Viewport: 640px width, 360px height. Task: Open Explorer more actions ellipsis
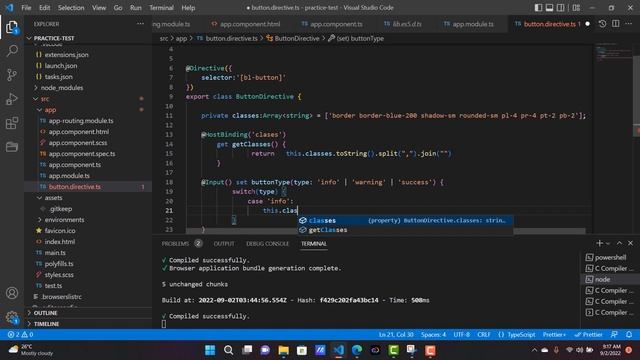tap(140, 24)
